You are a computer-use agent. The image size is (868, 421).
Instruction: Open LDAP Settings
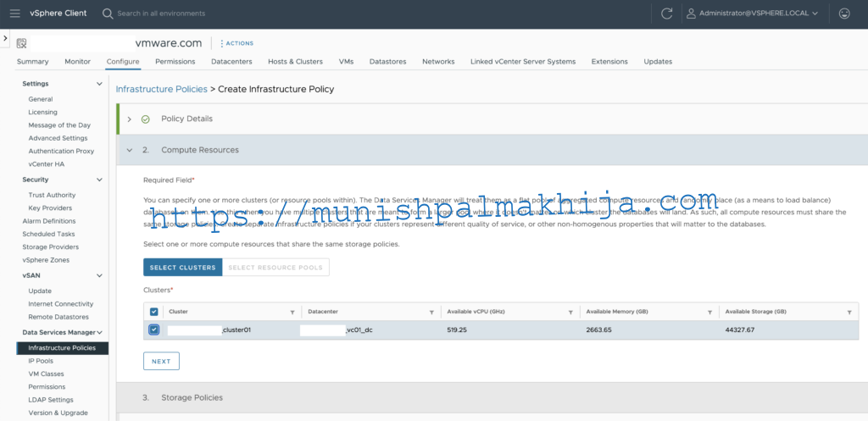pos(50,400)
